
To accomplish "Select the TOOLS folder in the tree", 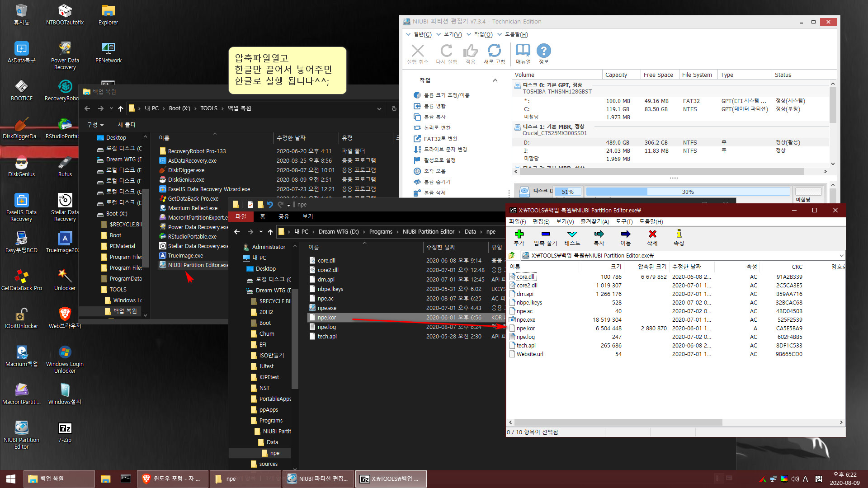I will pos(118,290).
